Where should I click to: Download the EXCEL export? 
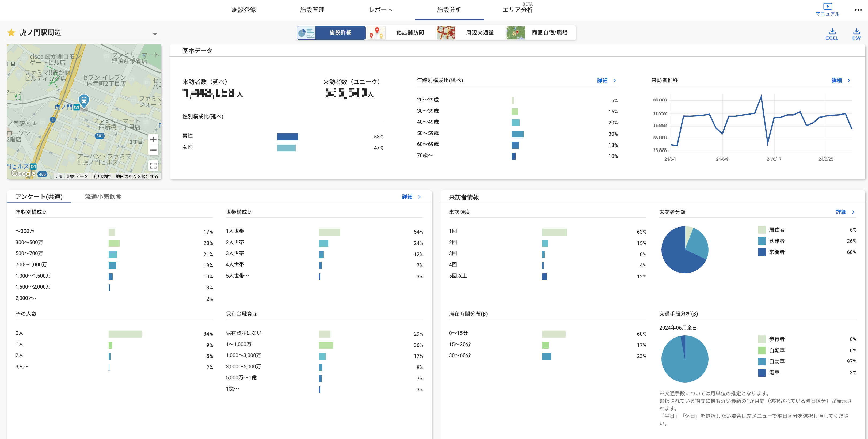(832, 34)
